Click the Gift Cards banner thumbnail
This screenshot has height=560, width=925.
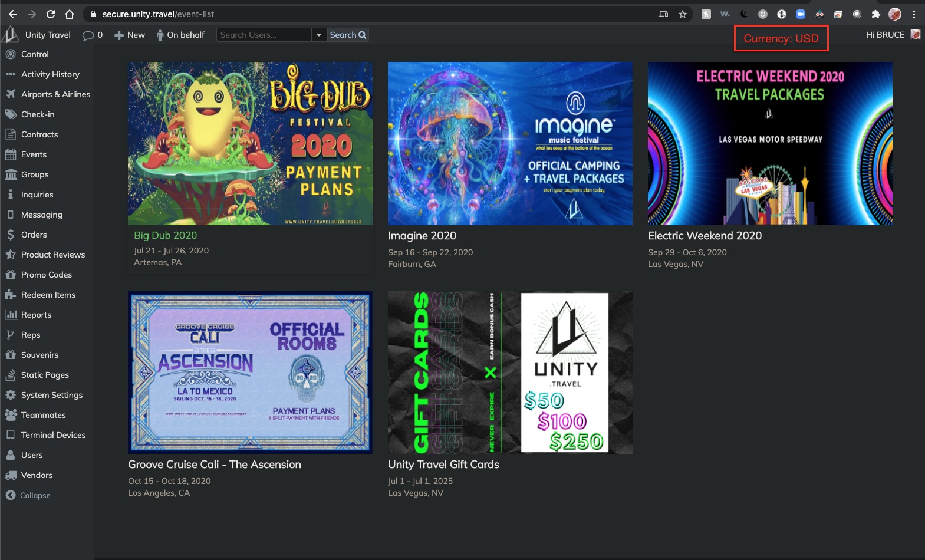(x=510, y=372)
